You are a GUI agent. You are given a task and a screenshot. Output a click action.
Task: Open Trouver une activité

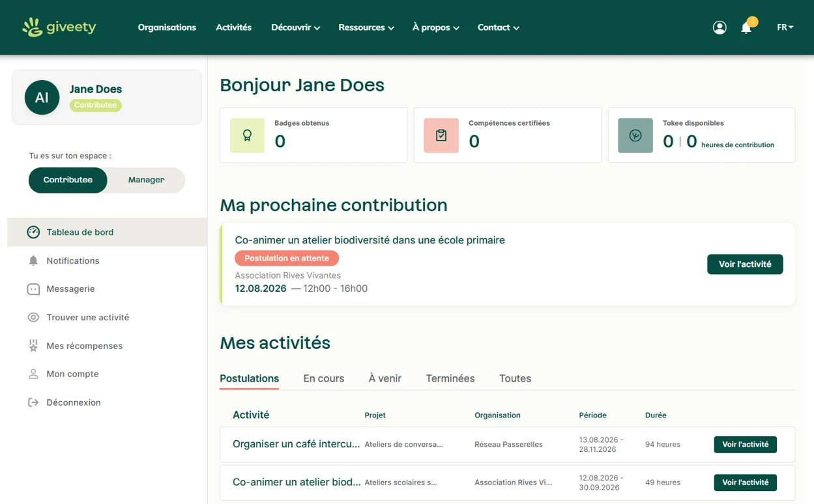coord(88,317)
